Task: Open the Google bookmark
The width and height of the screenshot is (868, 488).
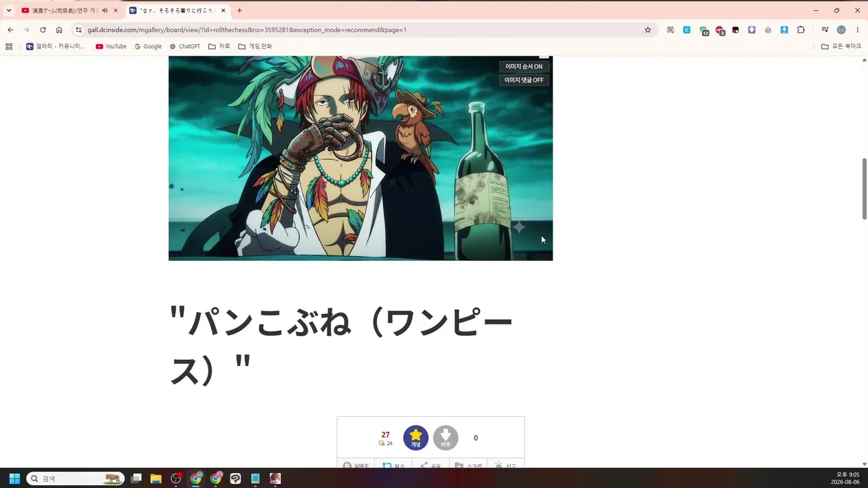Action: (148, 46)
